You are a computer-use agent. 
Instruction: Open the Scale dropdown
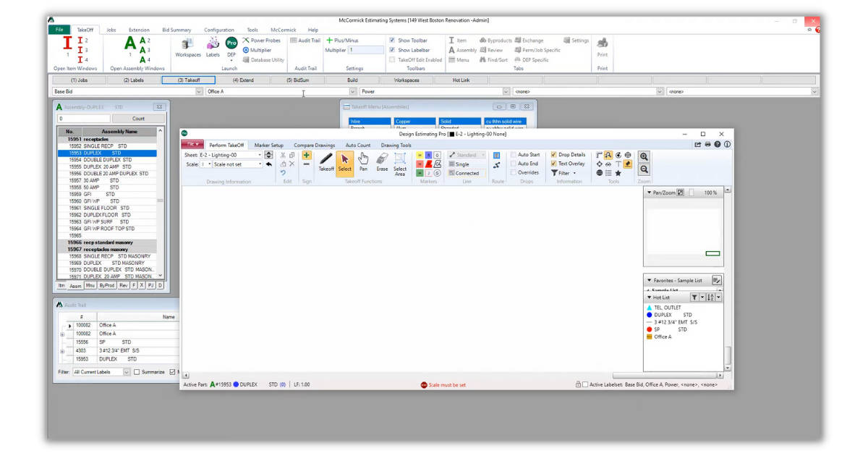(x=260, y=164)
